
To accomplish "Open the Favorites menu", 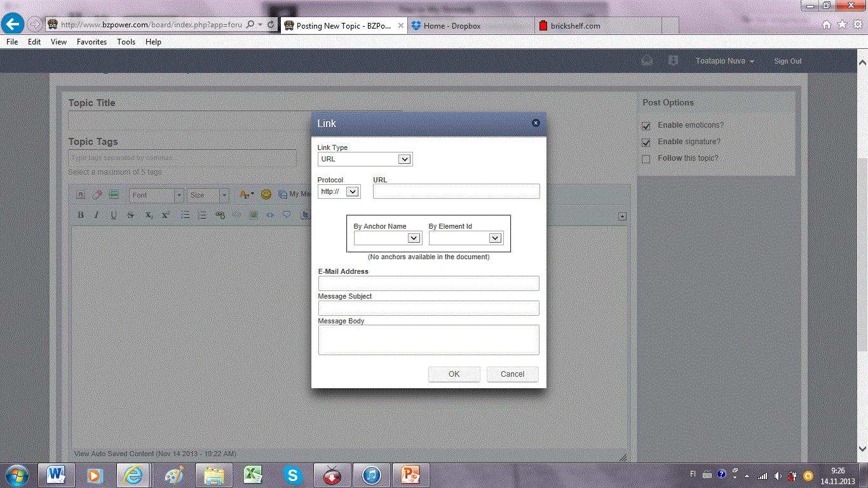I will pyautogui.click(x=92, y=42).
